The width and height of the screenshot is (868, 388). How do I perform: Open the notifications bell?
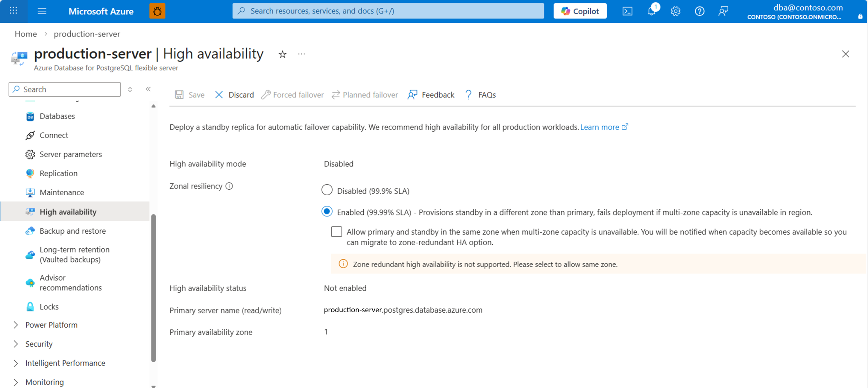point(651,11)
